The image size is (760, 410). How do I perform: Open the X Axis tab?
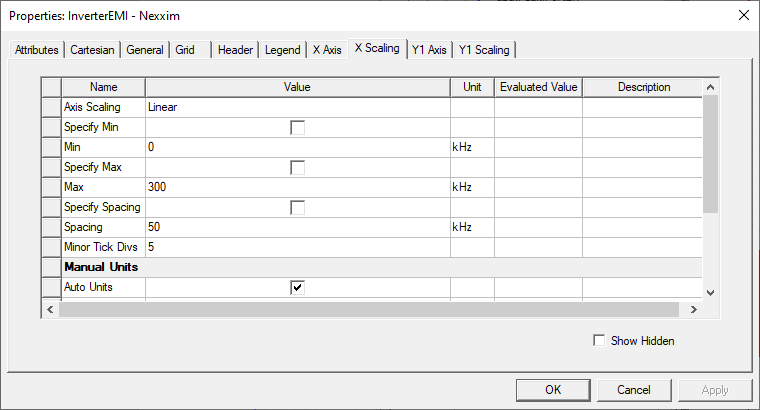tap(327, 50)
